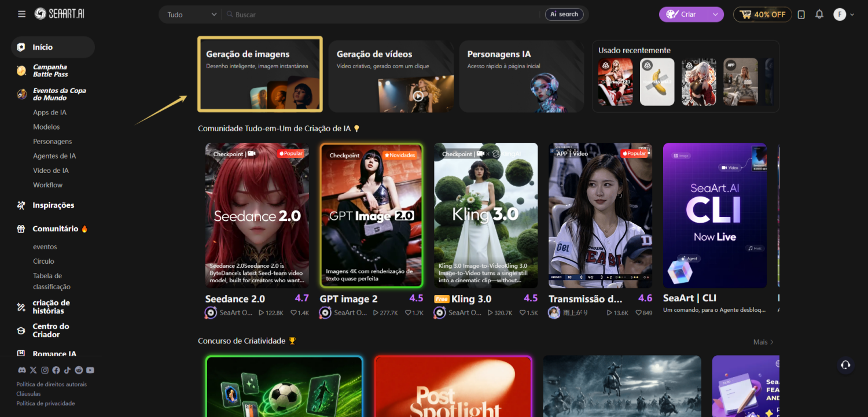Screen dimensions: 868x417
Task: Click the Centro do Criador icon
Action: pyautogui.click(x=21, y=331)
